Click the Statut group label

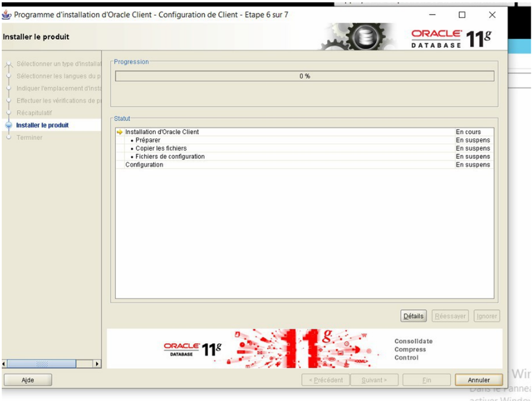click(122, 118)
